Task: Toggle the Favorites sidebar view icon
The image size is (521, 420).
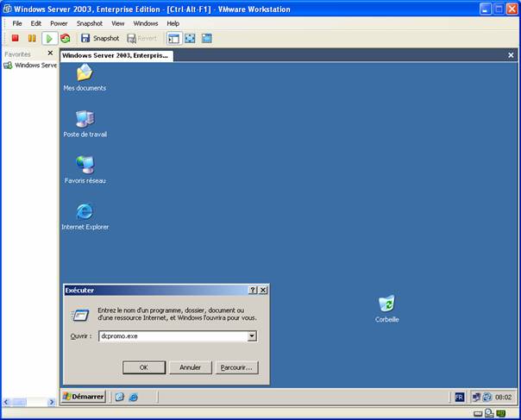Action: coord(173,38)
